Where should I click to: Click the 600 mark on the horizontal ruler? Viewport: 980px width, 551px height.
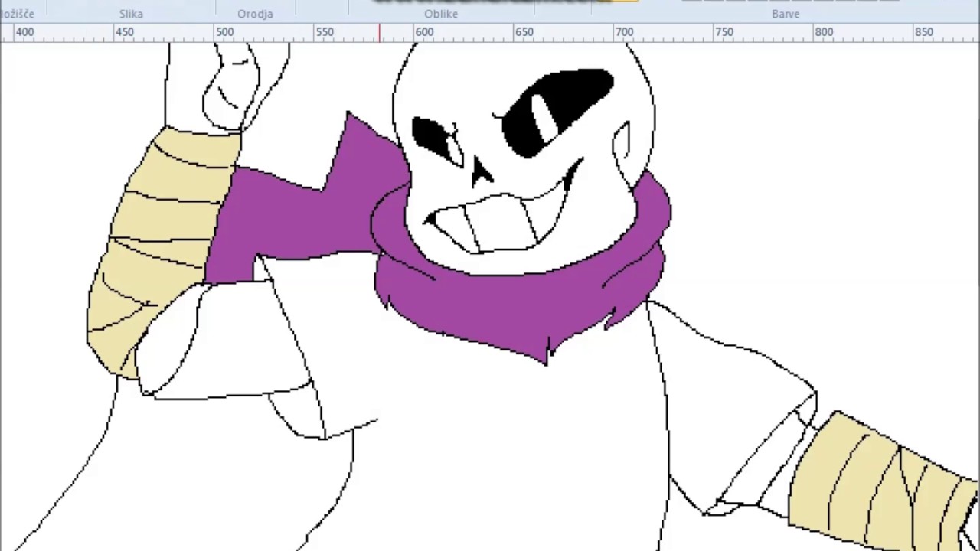pyautogui.click(x=424, y=32)
